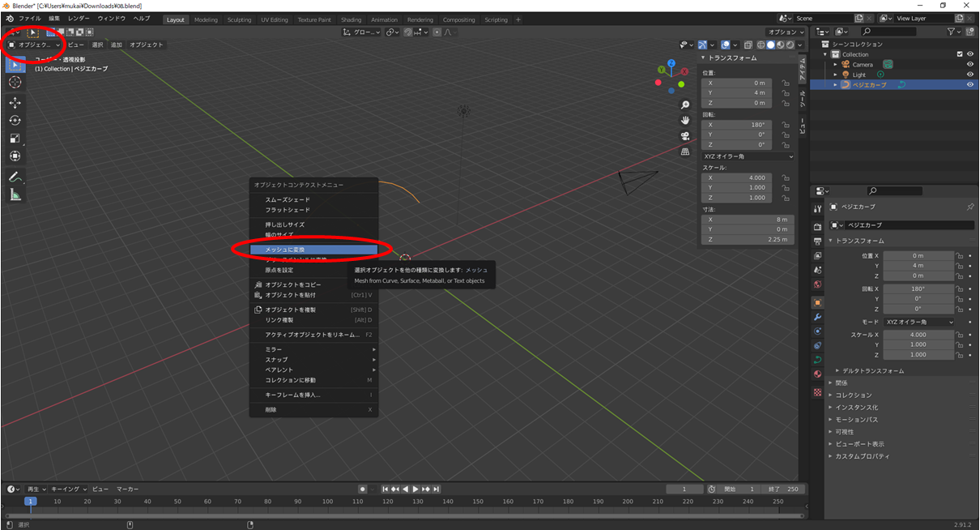Open the Scene properties tab icon
The height and width of the screenshot is (530, 980).
tap(817, 270)
